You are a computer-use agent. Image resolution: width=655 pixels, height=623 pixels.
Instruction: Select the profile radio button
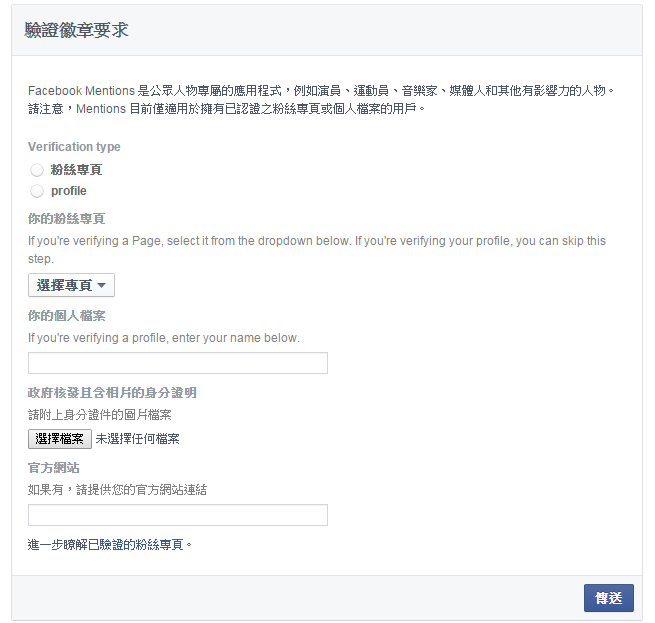37,191
